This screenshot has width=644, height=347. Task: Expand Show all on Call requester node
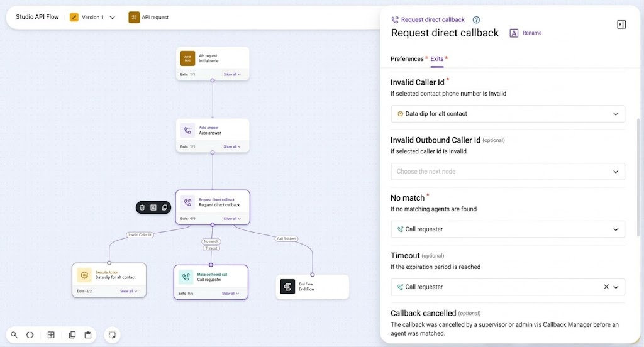pyautogui.click(x=230, y=293)
